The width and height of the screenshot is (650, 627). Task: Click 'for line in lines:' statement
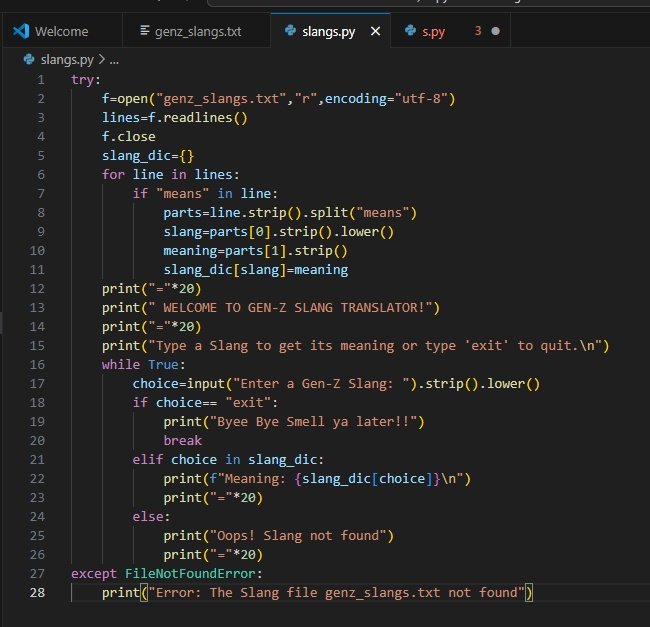171,174
